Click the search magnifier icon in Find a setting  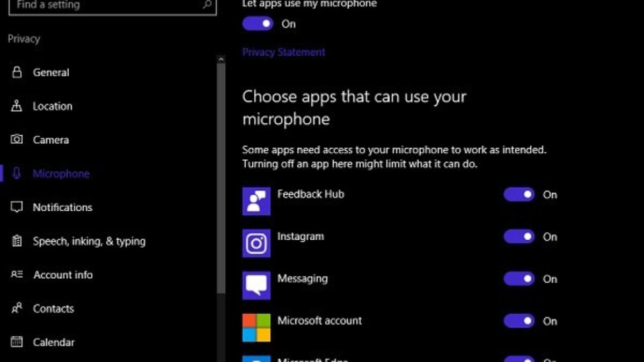(x=207, y=5)
